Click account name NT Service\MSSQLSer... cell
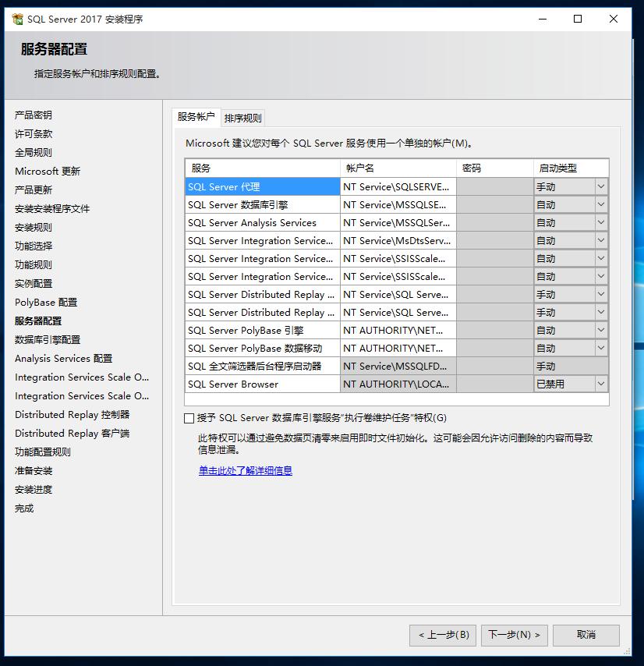 pyautogui.click(x=398, y=222)
